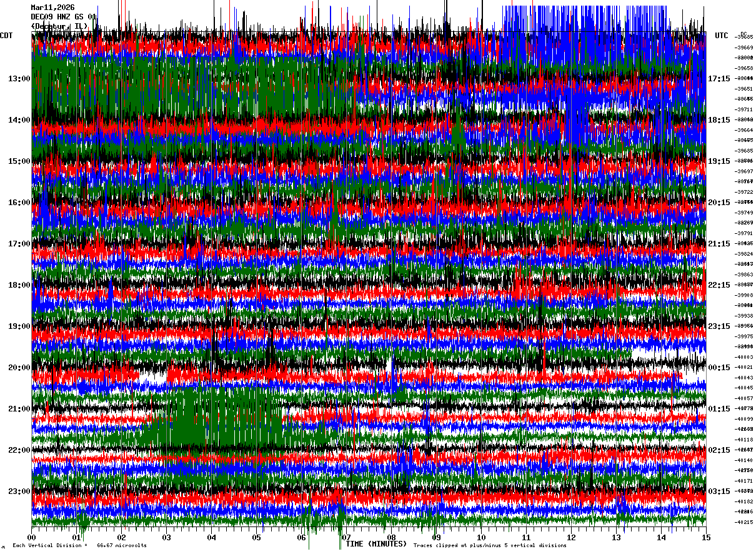This screenshot has height=554, width=756.
Task: Select DC offset value -40003
Action: point(744,357)
